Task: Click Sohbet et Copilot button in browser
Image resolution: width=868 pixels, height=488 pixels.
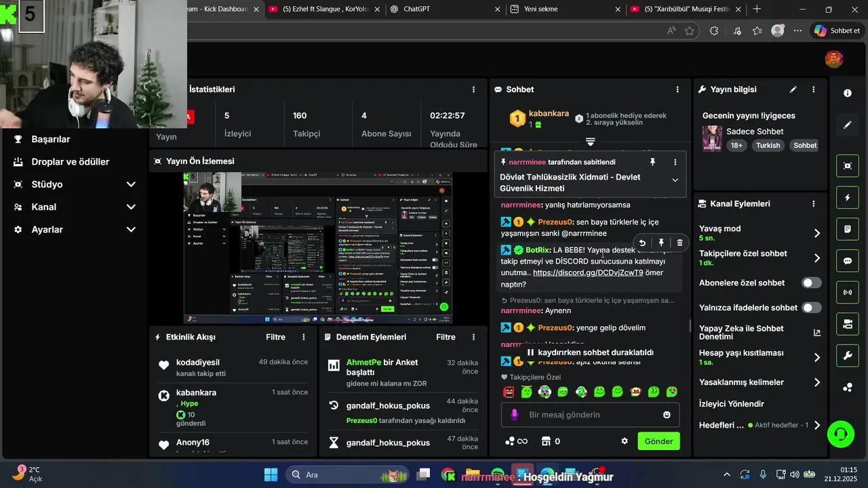Action: [x=837, y=30]
